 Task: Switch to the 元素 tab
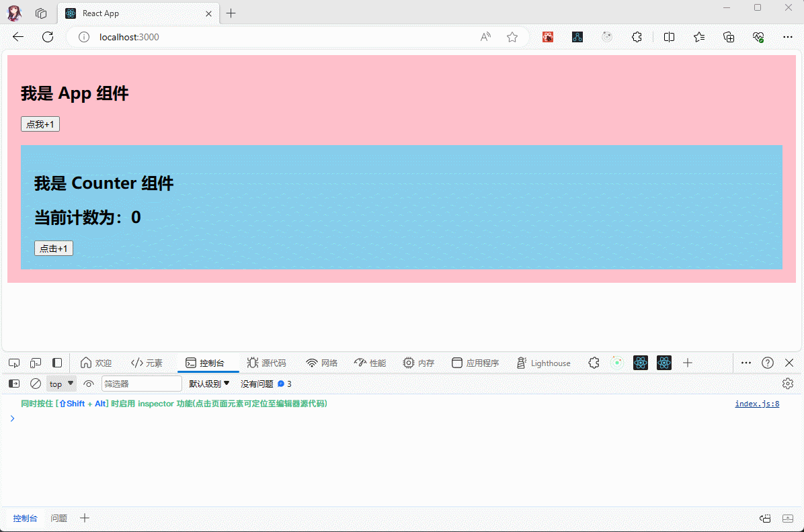click(x=147, y=363)
